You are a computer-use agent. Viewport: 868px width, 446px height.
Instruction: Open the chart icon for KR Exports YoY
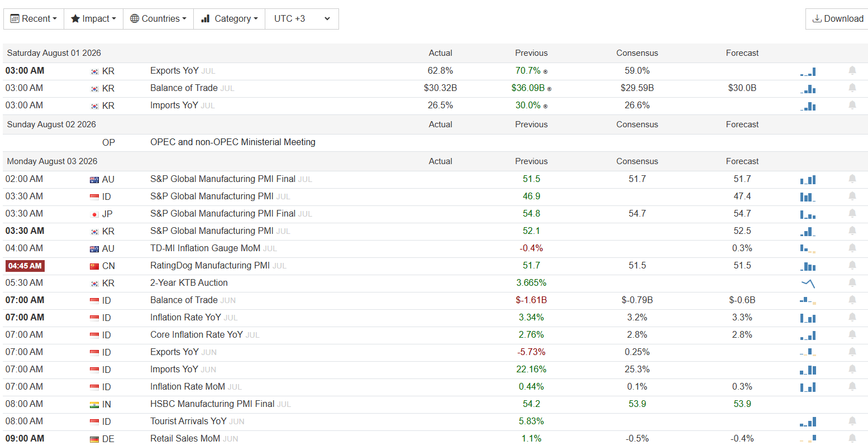point(808,71)
